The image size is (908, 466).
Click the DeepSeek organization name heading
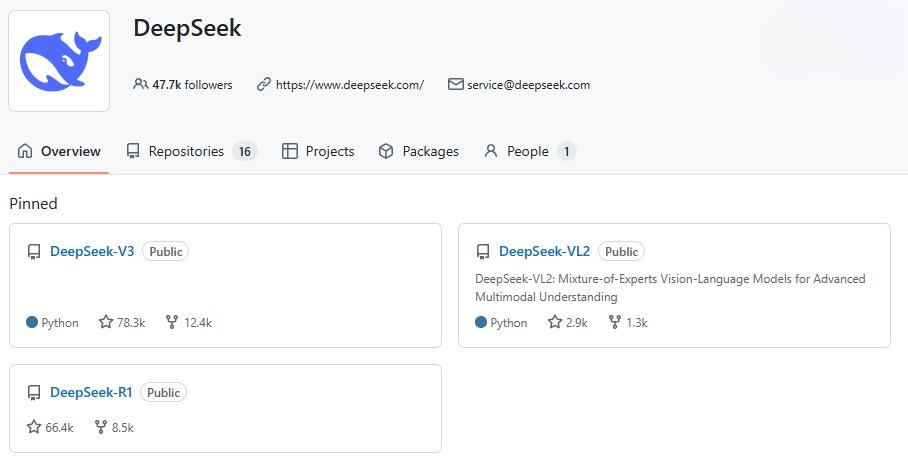pyautogui.click(x=187, y=28)
